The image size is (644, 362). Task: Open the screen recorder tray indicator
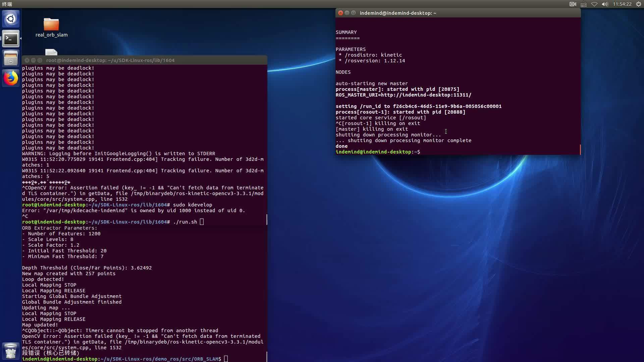click(x=573, y=4)
